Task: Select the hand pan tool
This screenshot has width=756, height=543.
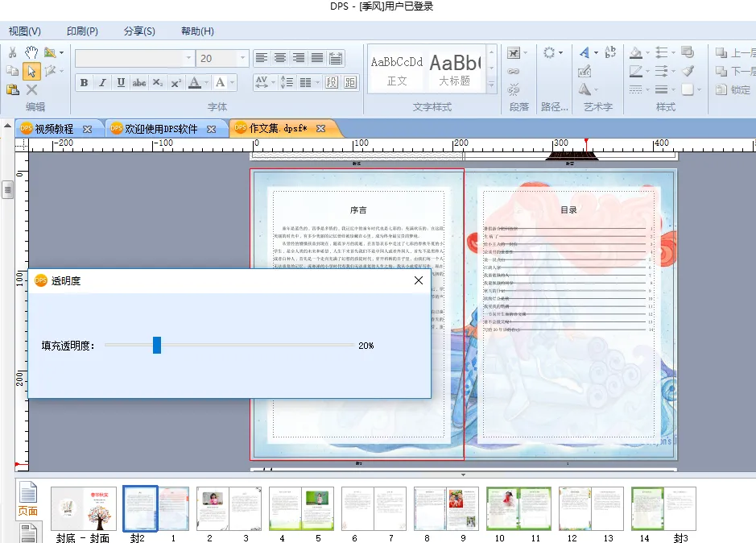Action: (x=31, y=52)
